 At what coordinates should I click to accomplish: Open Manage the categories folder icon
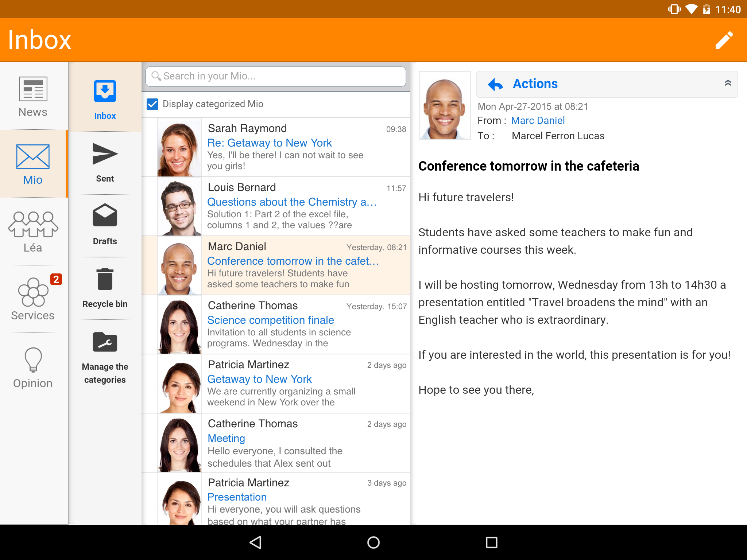click(105, 342)
